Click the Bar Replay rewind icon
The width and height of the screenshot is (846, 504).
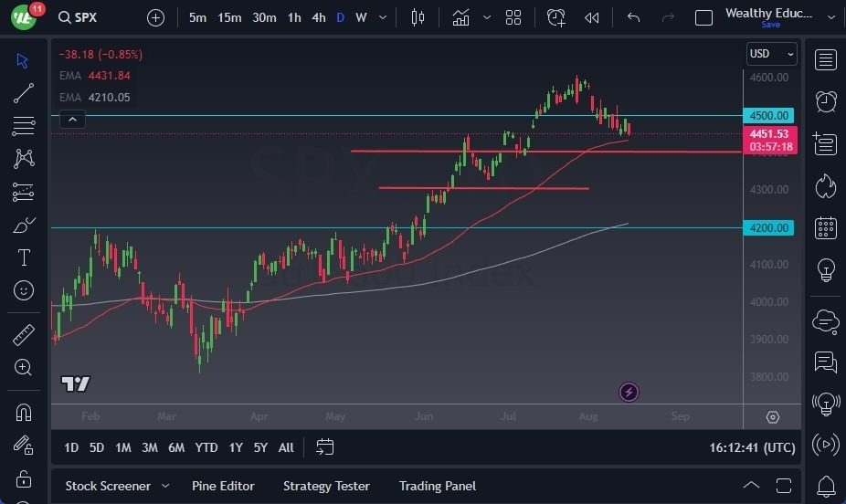pos(592,17)
